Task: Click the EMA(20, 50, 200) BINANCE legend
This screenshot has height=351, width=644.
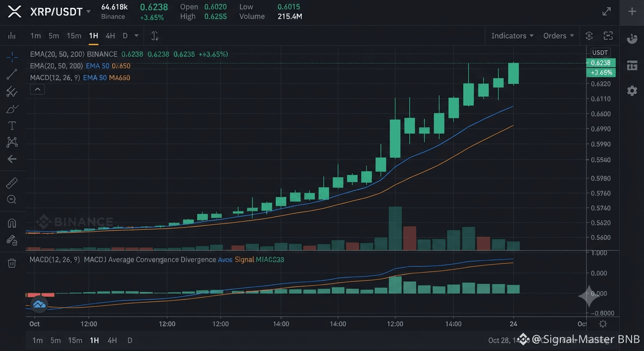Action: [x=74, y=54]
